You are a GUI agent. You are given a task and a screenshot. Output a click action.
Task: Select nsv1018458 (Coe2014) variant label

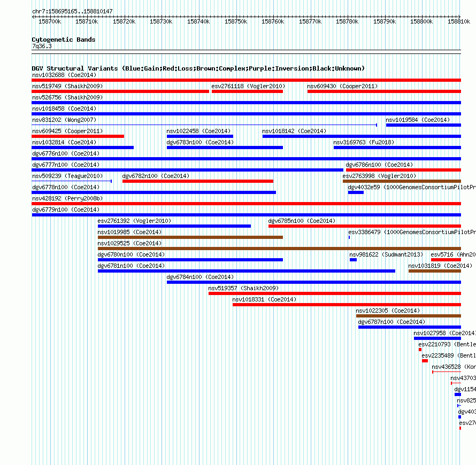click(x=64, y=108)
